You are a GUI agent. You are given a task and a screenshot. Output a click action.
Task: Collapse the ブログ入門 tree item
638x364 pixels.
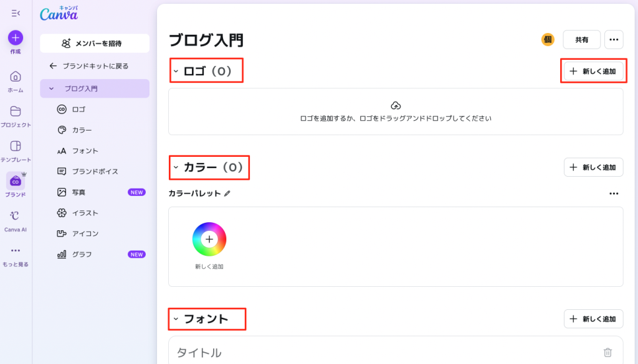coord(51,88)
